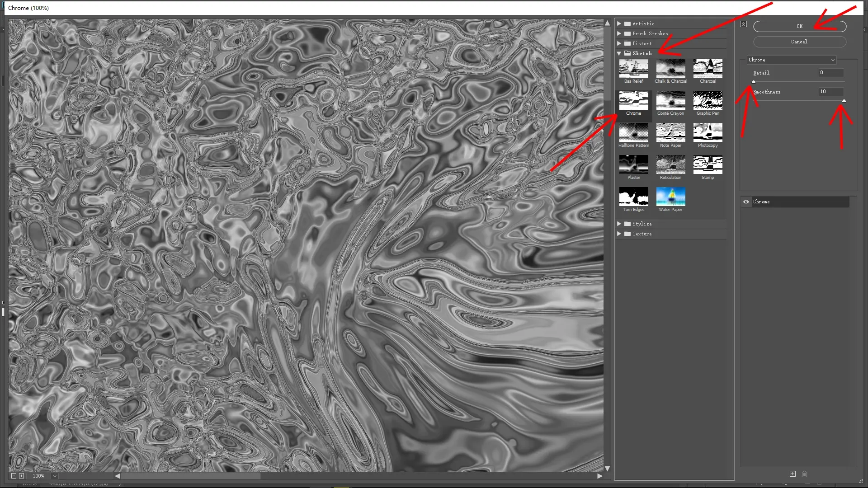This screenshot has width=868, height=488.
Task: Click the Delete effect layer icon
Action: tap(804, 474)
